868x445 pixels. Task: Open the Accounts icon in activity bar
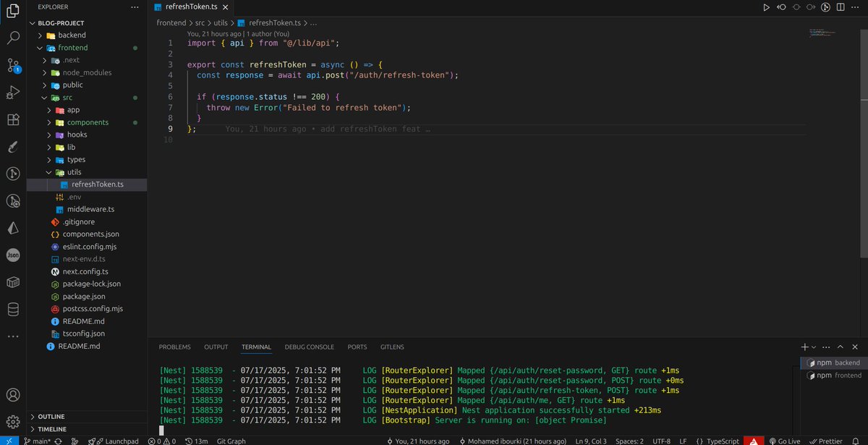(x=12, y=395)
